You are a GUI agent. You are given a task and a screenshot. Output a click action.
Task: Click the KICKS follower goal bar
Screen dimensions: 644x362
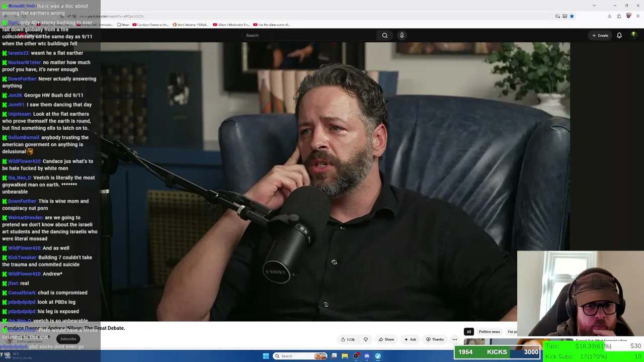pyautogui.click(x=497, y=352)
